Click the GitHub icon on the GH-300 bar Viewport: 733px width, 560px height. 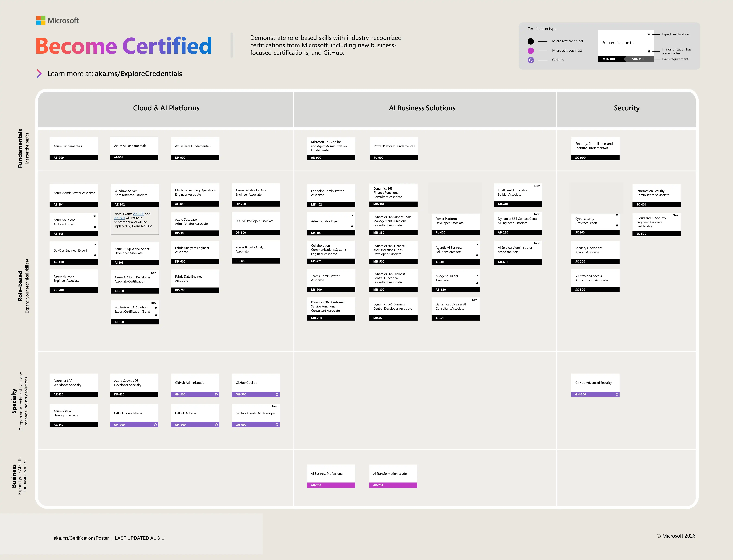pos(277,394)
